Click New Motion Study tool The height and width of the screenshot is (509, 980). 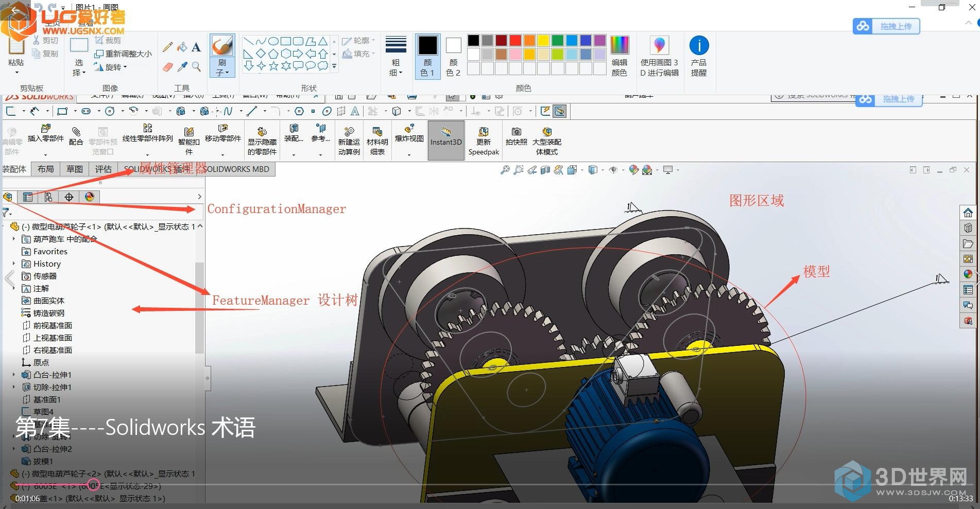(x=349, y=141)
